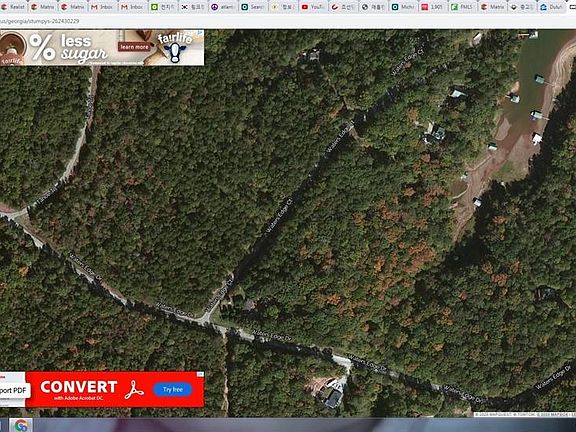The image size is (576, 432).
Task: Open the 1,905 tab
Action: (x=433, y=7)
